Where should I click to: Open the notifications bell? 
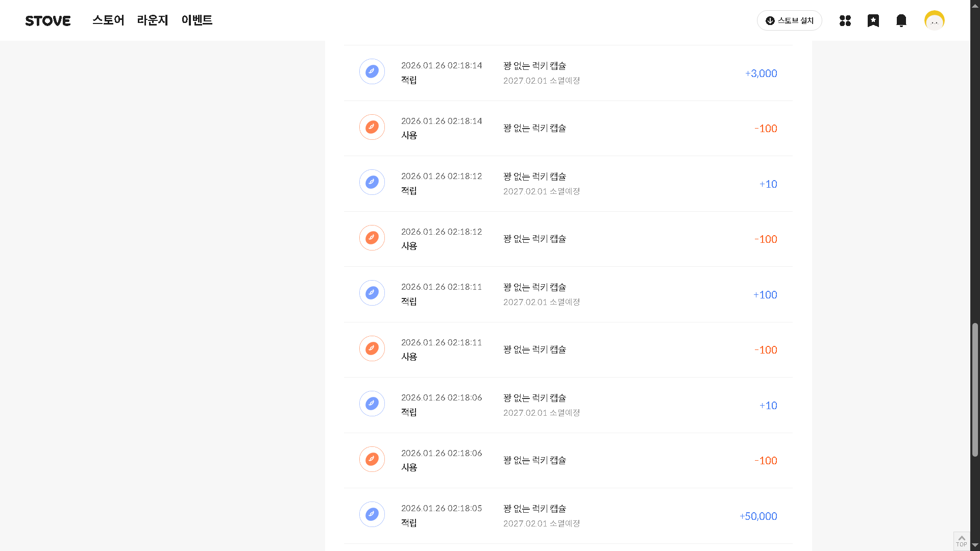tap(901, 20)
